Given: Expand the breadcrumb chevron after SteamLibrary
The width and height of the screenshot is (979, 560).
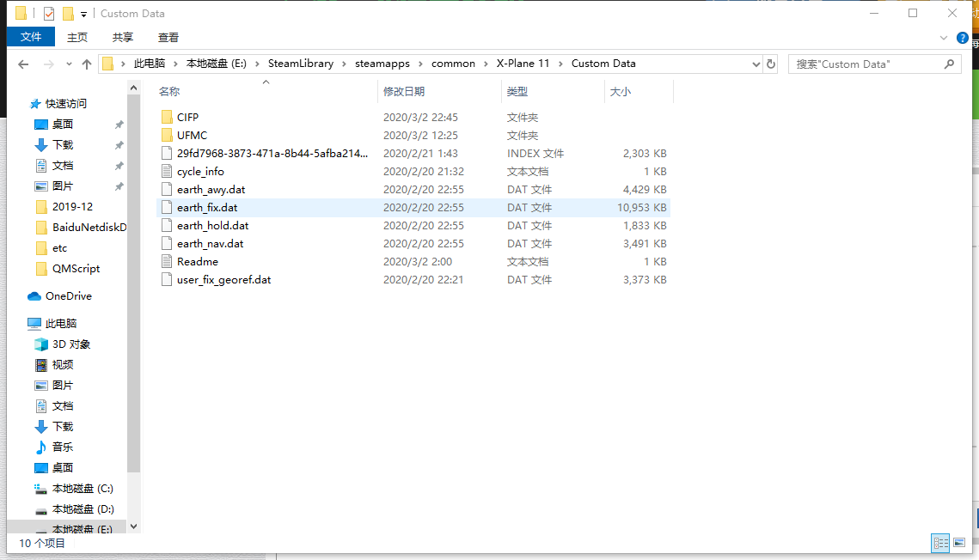Looking at the screenshot, I should [344, 64].
